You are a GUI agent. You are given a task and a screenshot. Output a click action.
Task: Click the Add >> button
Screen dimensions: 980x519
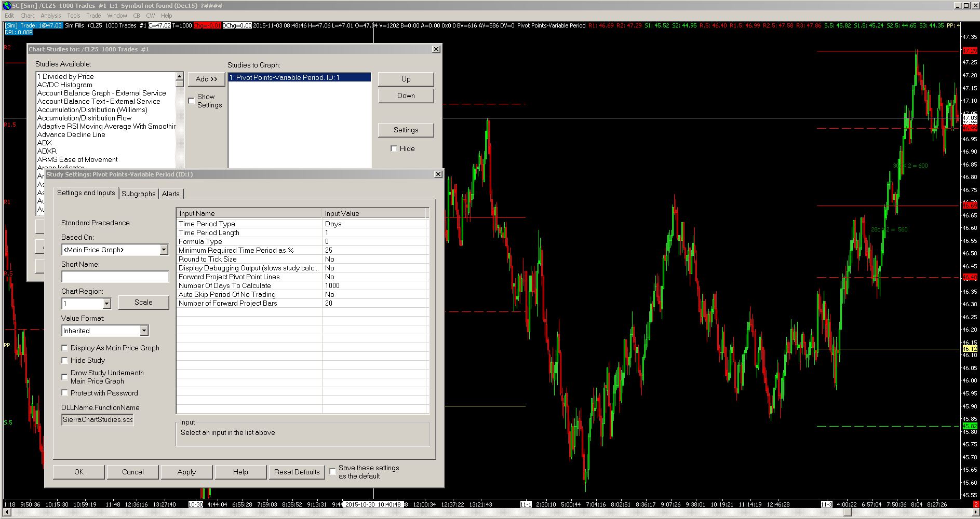[207, 79]
